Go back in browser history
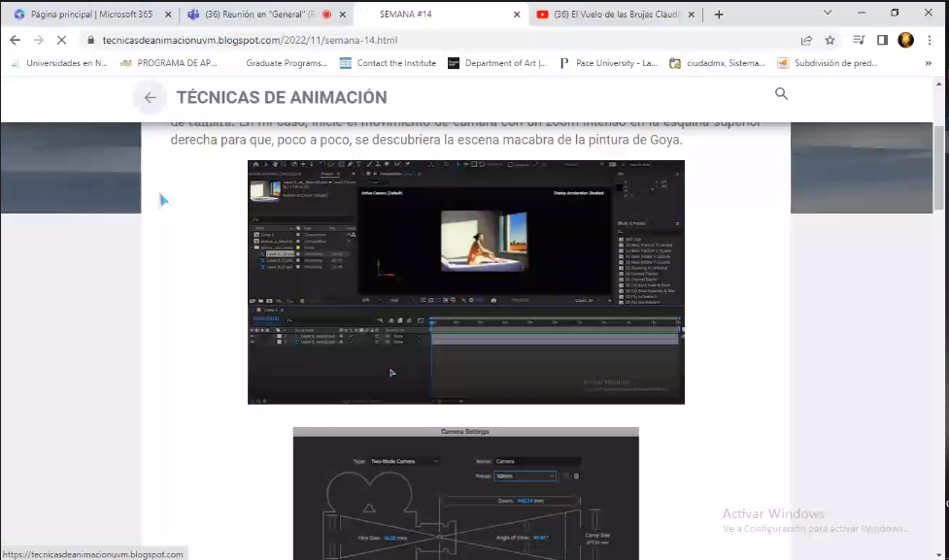This screenshot has height=560, width=949. 16,40
